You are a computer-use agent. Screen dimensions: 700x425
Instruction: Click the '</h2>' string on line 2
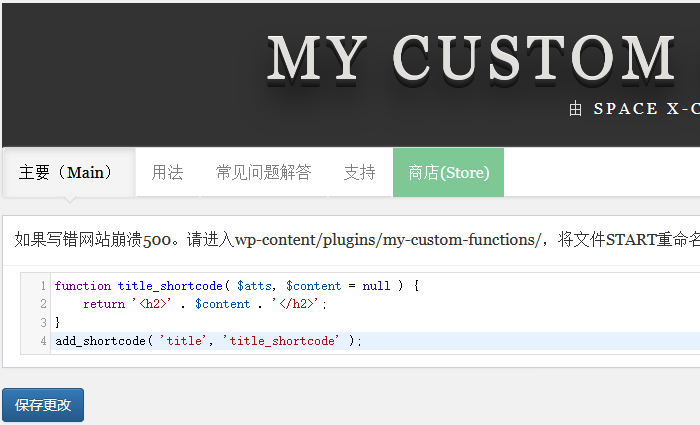pos(295,304)
